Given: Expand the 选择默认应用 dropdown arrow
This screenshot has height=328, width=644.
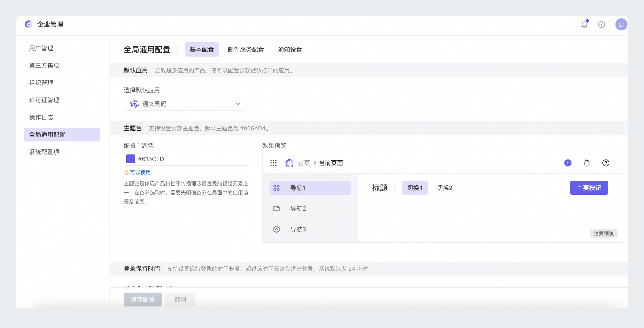Looking at the screenshot, I should (x=238, y=104).
